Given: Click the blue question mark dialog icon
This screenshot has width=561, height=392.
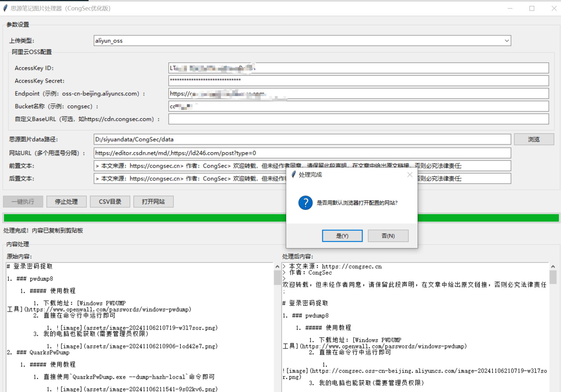Looking at the screenshot, I should 305,203.
